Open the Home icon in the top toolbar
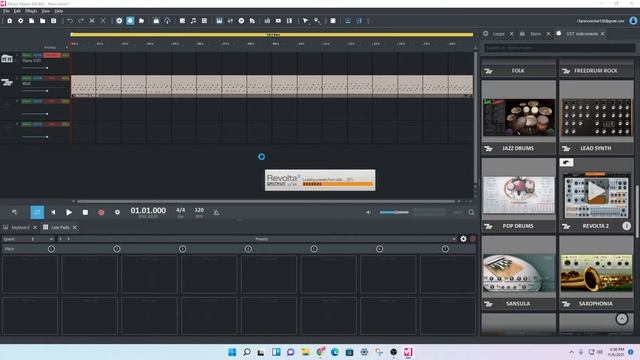Image resolution: width=640 pixels, height=360 pixels. pyautogui.click(x=9, y=21)
